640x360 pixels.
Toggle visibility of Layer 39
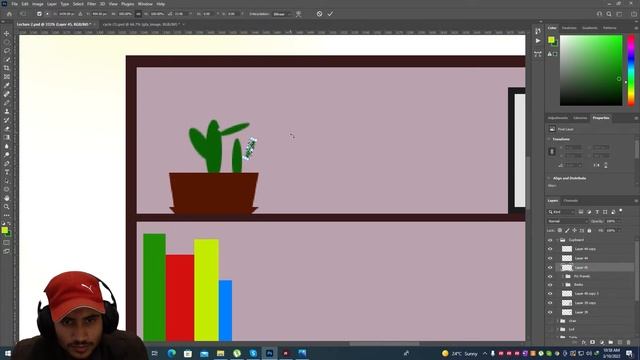point(550,312)
